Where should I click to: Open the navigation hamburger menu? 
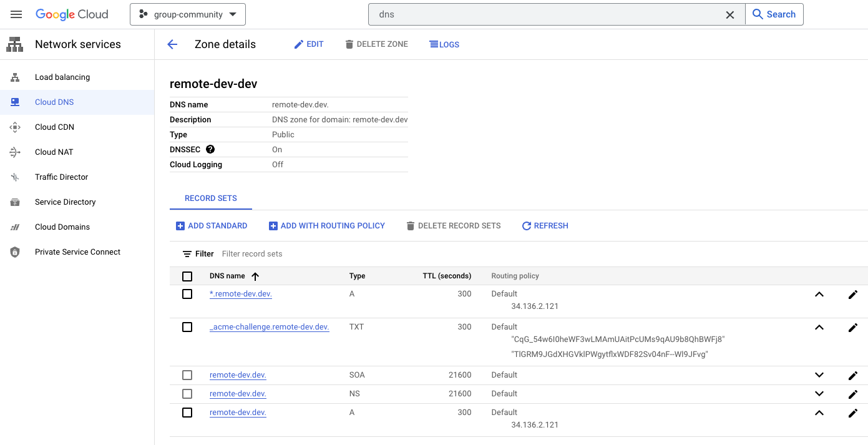tap(16, 14)
